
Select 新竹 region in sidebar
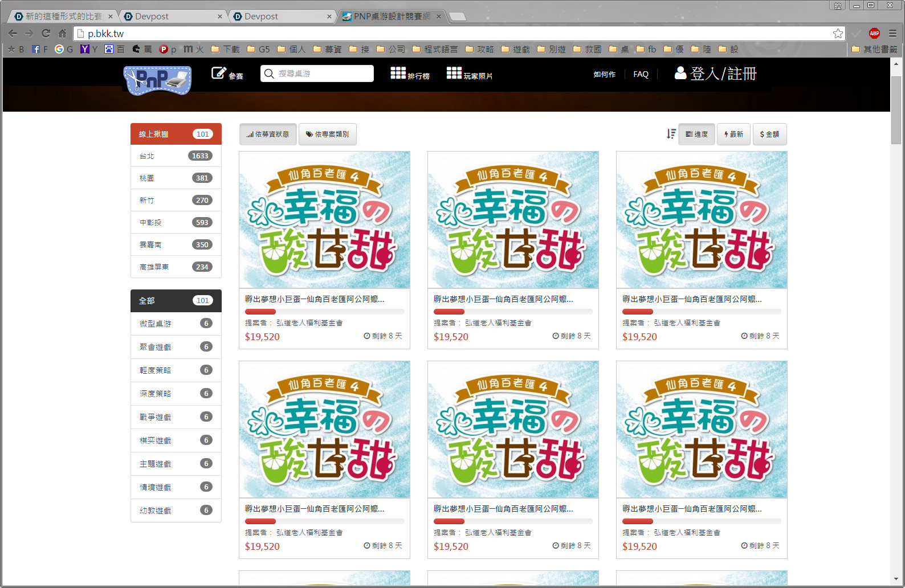coord(176,200)
